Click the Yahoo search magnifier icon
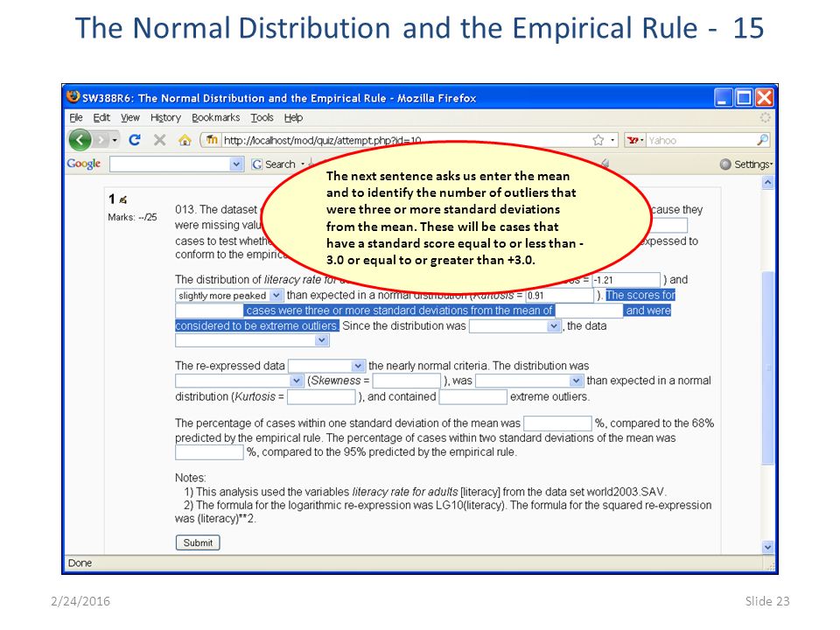 pyautogui.click(x=763, y=140)
